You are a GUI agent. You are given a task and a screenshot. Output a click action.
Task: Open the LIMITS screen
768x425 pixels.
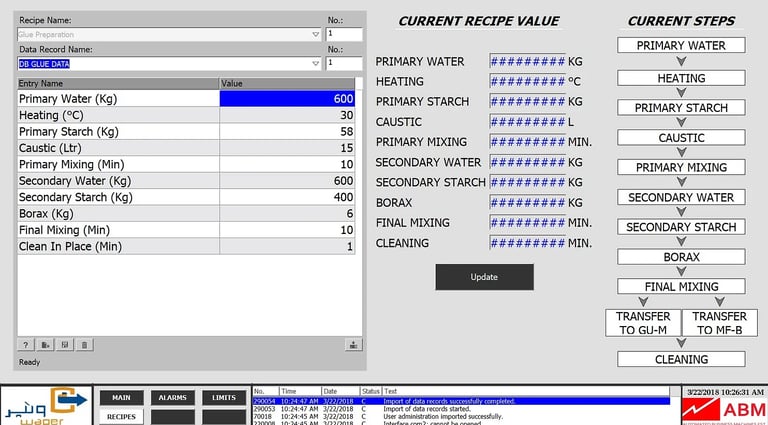[x=224, y=398]
